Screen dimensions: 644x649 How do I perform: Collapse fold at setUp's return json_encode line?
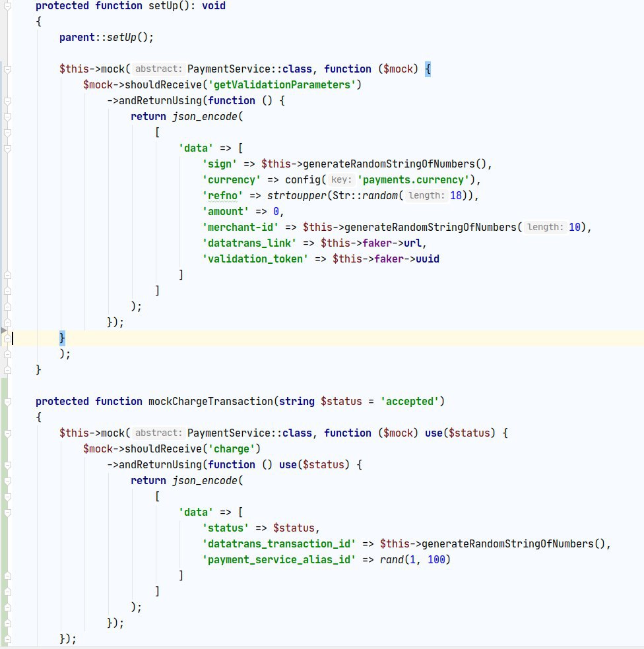tap(7, 117)
